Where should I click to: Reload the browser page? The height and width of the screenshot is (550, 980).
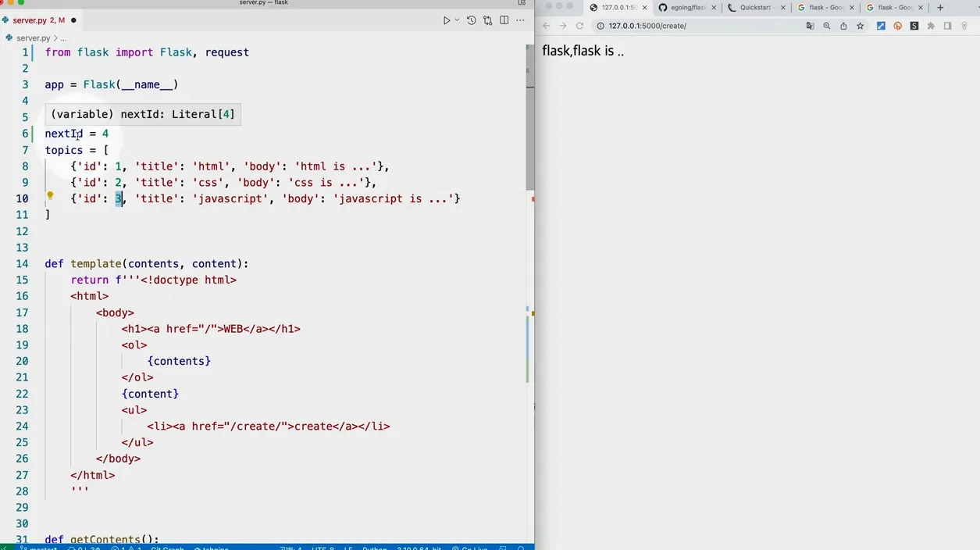click(579, 26)
